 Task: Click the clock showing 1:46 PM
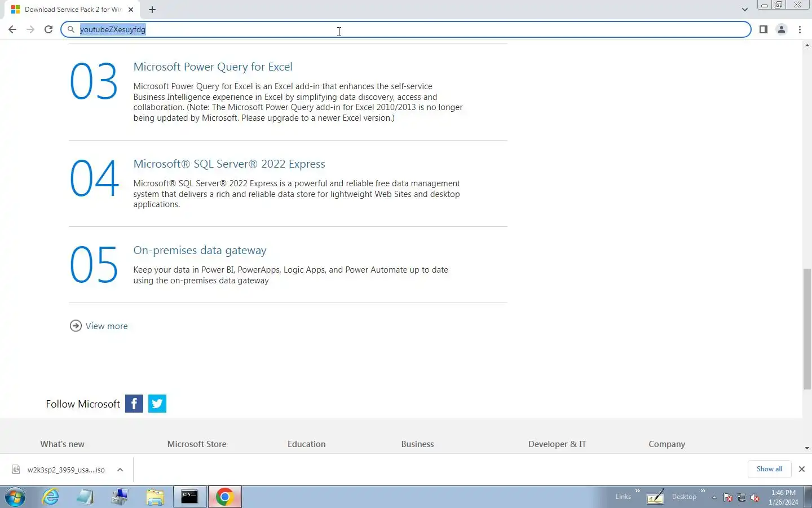pos(783,497)
